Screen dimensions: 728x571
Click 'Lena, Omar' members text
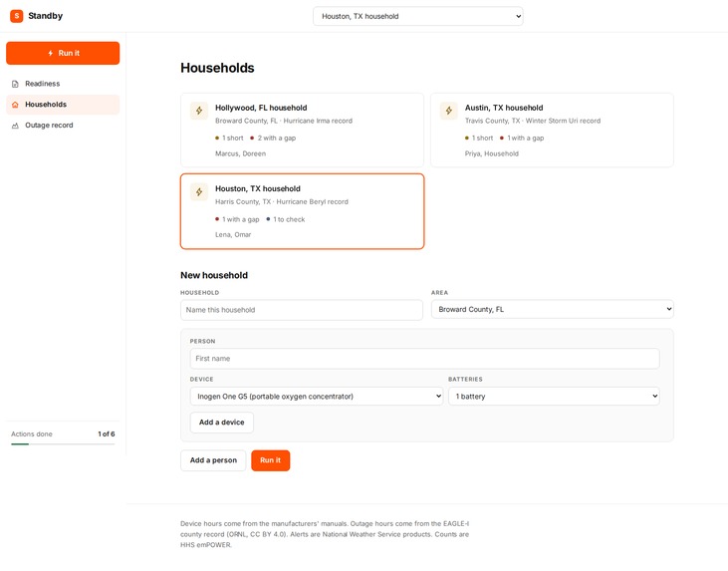pyautogui.click(x=233, y=234)
